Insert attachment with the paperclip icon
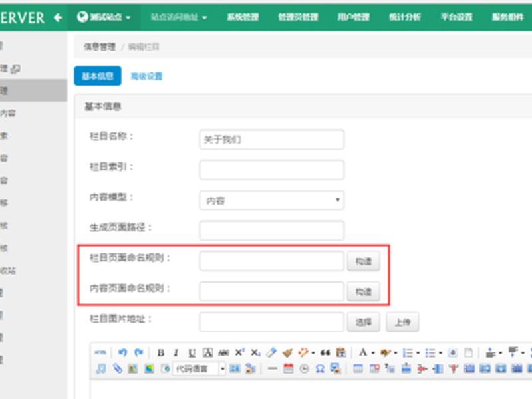Image resolution: width=532 pixels, height=399 pixels. tap(118, 369)
